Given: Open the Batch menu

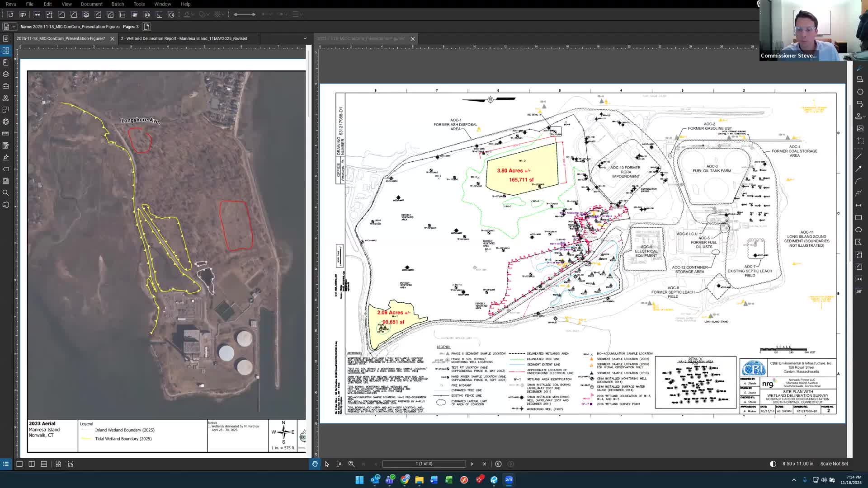Looking at the screenshot, I should point(118,4).
